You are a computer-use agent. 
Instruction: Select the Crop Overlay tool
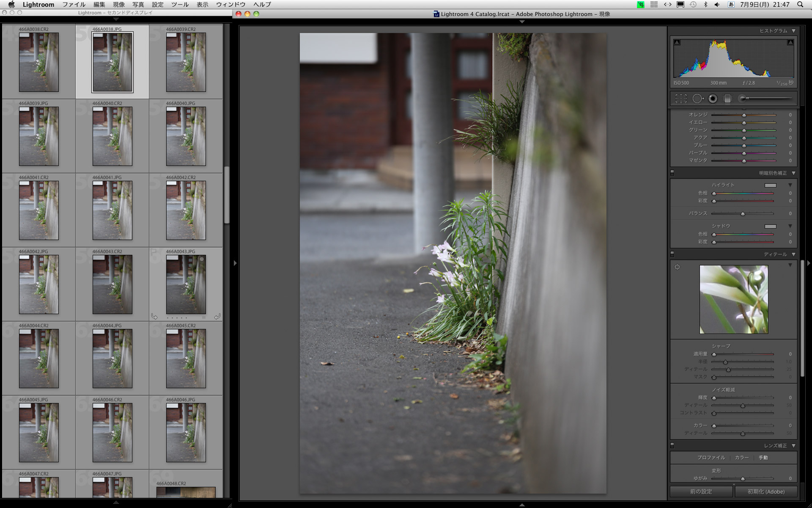click(681, 99)
